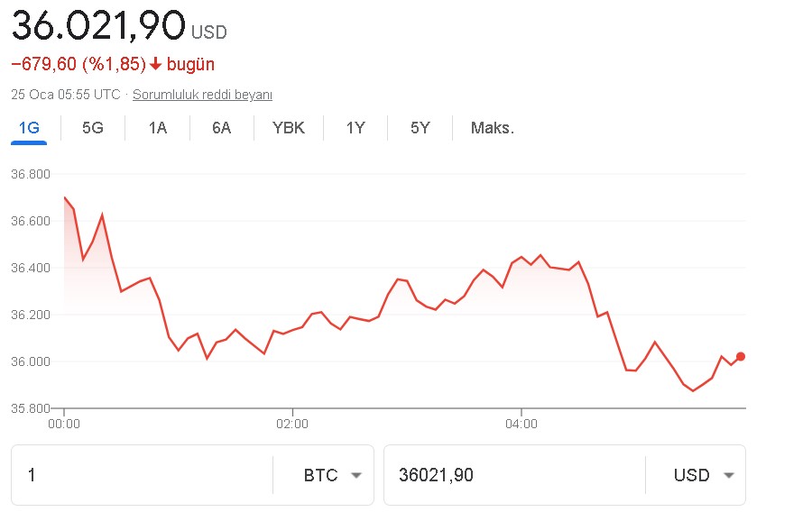
Task: Show the Maks. full history tab
Action: (x=493, y=128)
